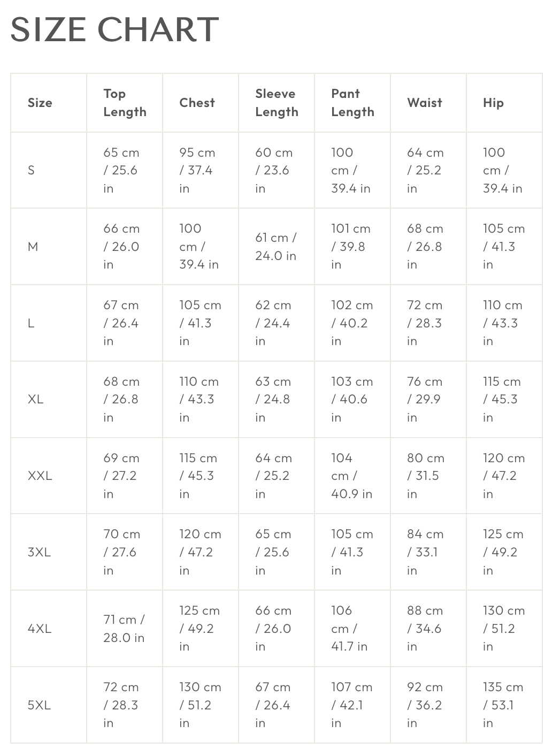The height and width of the screenshot is (749, 560).
Task: Click the Waist column header
Action: click(x=425, y=103)
